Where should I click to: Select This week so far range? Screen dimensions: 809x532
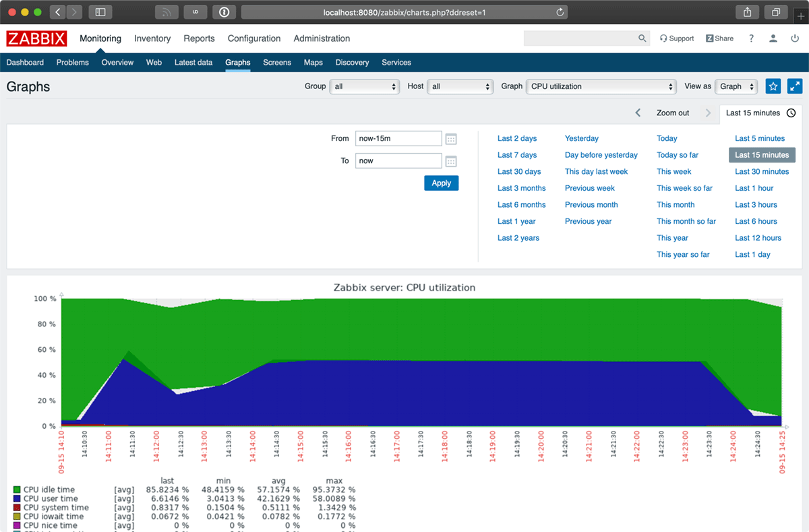pyautogui.click(x=684, y=188)
